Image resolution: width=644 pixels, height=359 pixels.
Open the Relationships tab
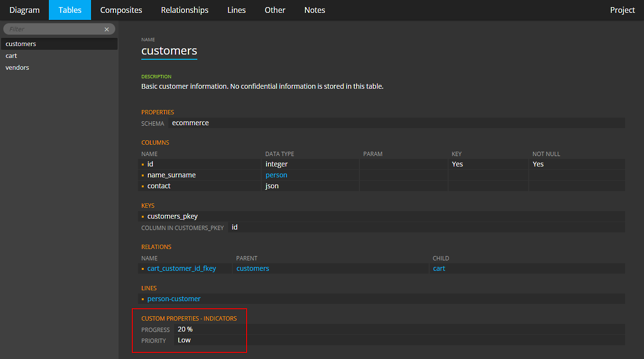[x=184, y=10]
